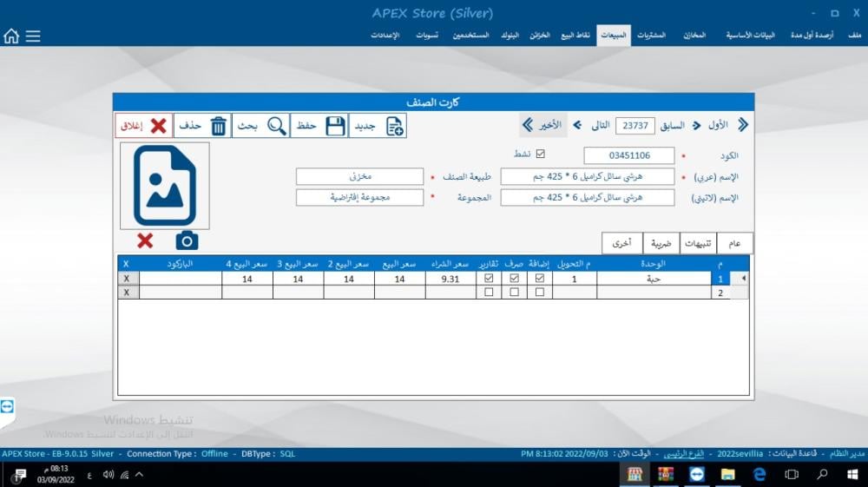The height and width of the screenshot is (487, 868).
Task: Open the purchases (المشتريات) menu
Action: (651, 36)
